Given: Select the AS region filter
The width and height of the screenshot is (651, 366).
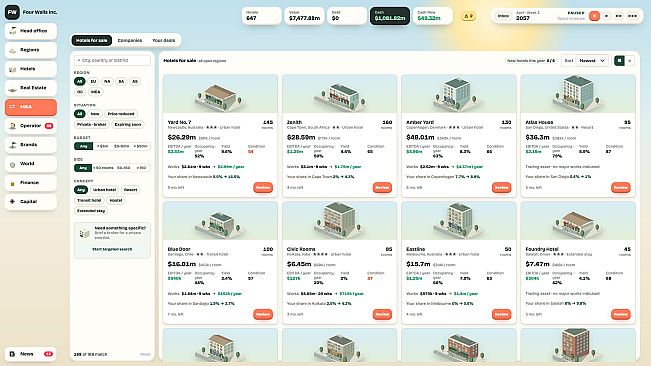Looking at the screenshot, I should point(135,81).
